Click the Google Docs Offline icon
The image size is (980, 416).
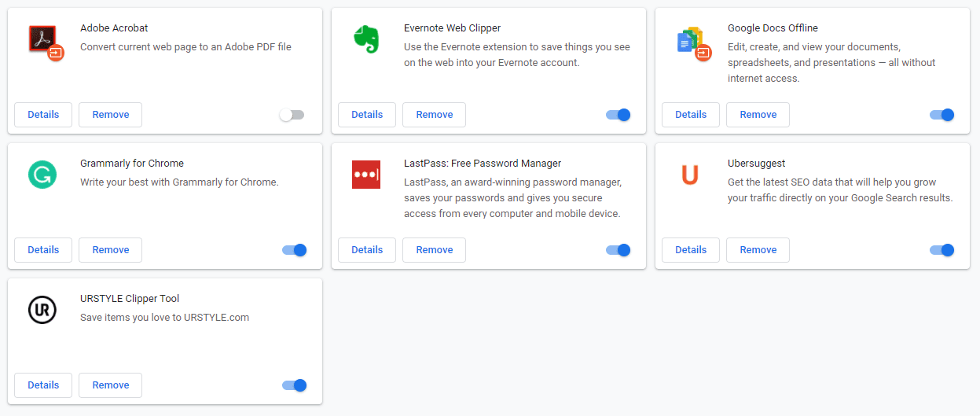692,42
